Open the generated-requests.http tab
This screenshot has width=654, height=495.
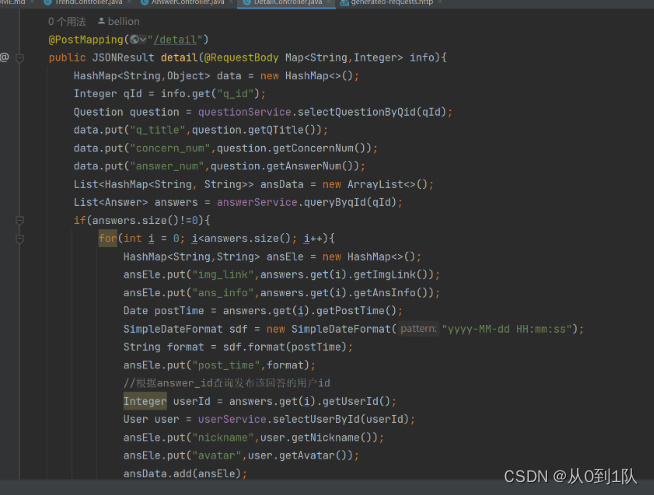(x=391, y=3)
